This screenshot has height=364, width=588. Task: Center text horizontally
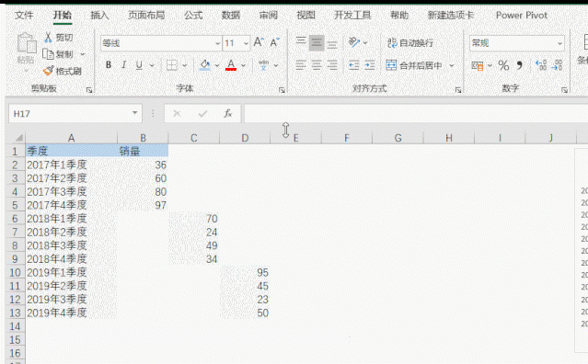click(x=317, y=65)
